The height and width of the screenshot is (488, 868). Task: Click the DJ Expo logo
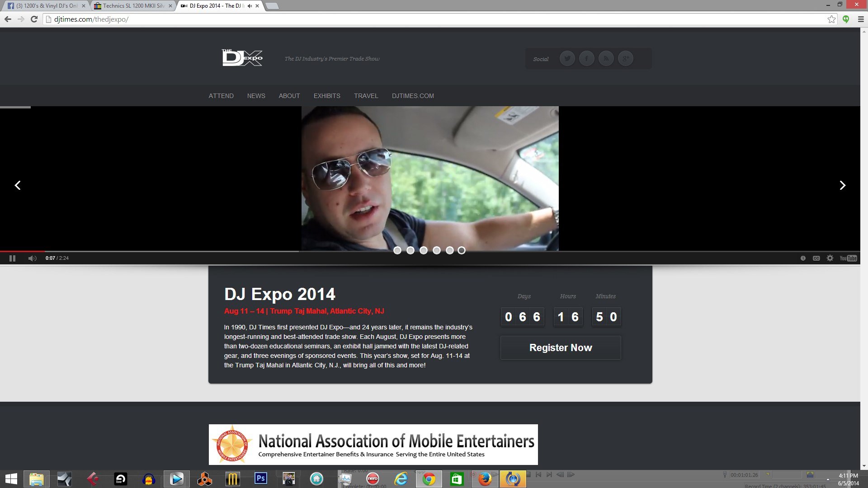242,58
